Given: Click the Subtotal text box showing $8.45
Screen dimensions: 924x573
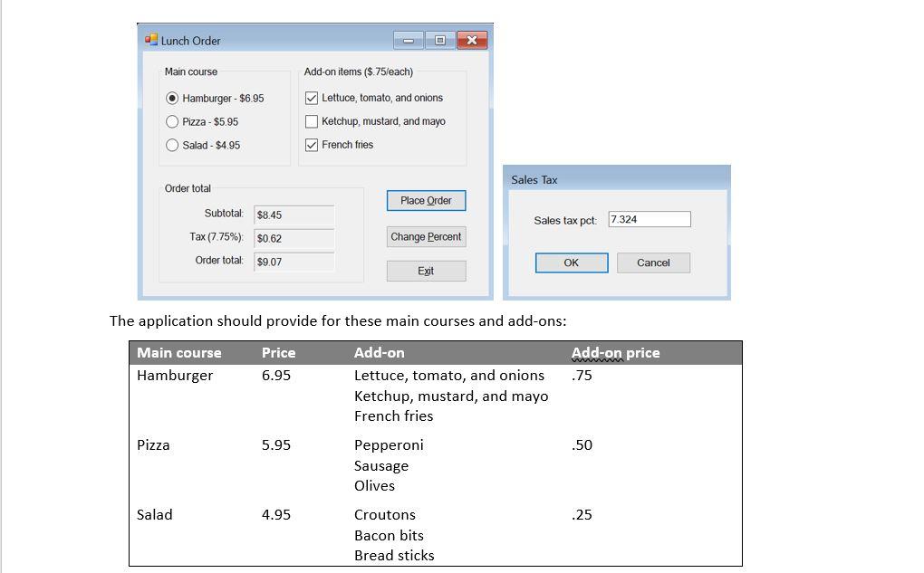Looking at the screenshot, I should tap(294, 216).
